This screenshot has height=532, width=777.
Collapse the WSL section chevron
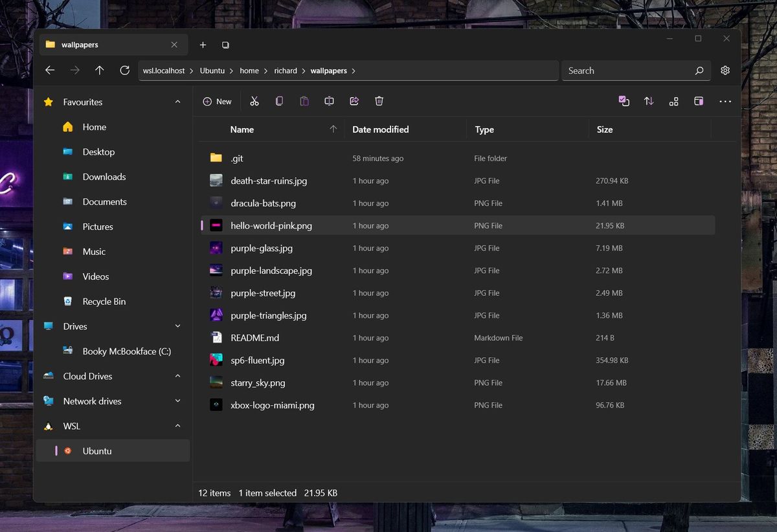click(178, 426)
